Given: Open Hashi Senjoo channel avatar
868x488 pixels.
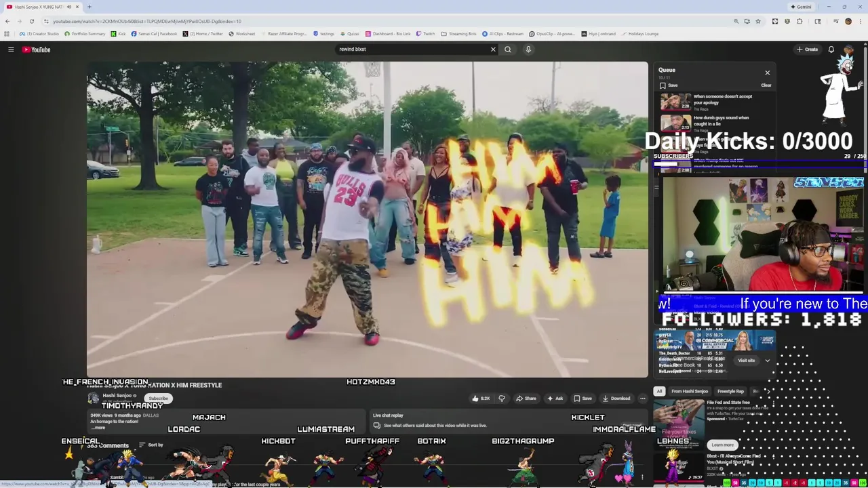Looking at the screenshot, I should pyautogui.click(x=94, y=398).
